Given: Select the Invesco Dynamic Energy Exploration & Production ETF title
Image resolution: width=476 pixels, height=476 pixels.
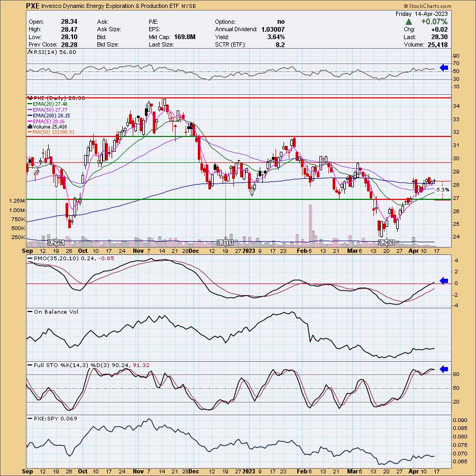Looking at the screenshot, I should coord(110,6).
